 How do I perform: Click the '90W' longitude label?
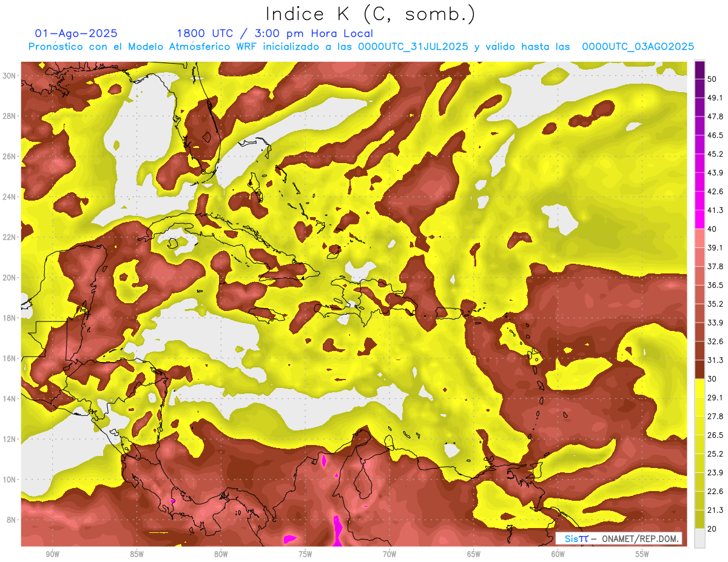(x=52, y=554)
